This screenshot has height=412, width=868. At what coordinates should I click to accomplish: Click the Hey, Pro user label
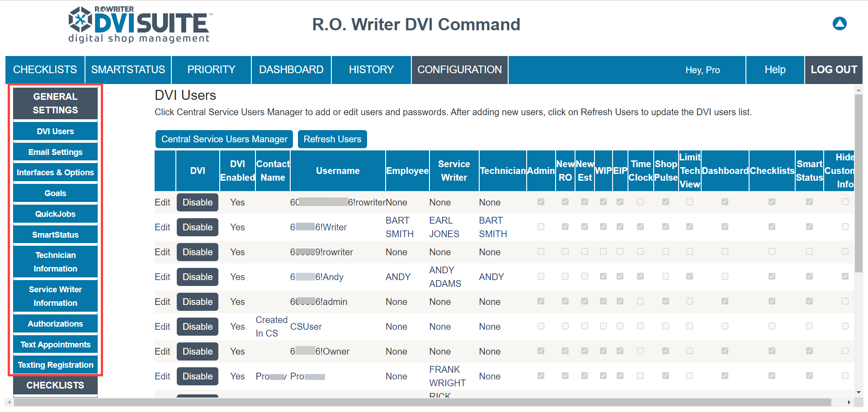click(x=702, y=70)
